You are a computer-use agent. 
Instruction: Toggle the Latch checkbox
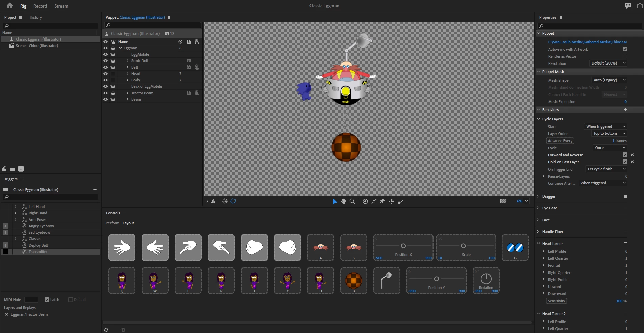point(47,300)
